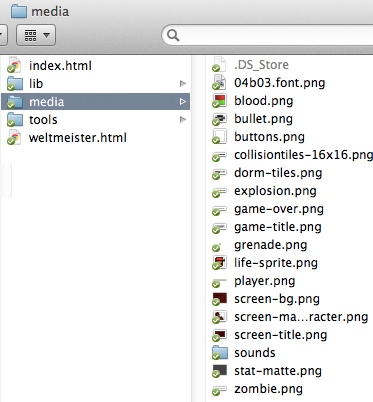Click the 04b03.font.png file icon
Viewport: 373px width, 402px height.
tap(219, 82)
